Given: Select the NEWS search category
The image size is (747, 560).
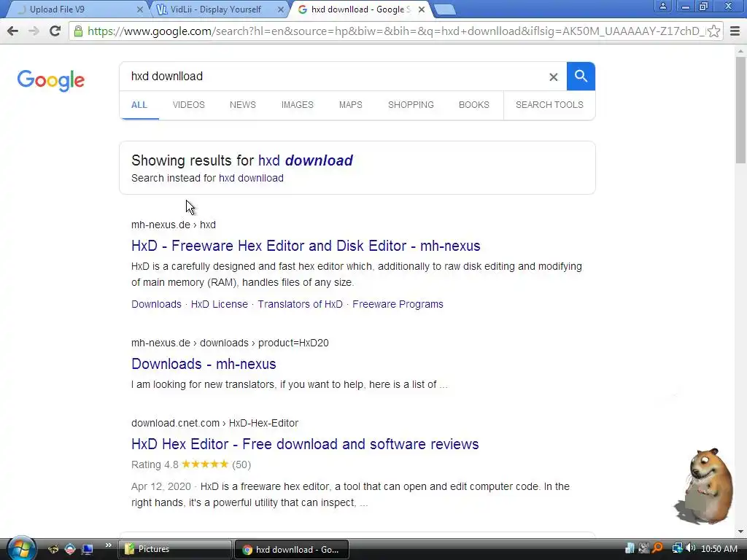Looking at the screenshot, I should tap(242, 105).
